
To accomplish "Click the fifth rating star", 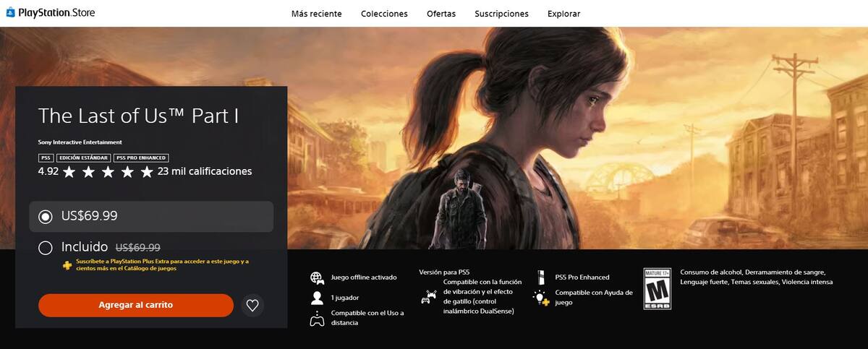I will [x=147, y=171].
